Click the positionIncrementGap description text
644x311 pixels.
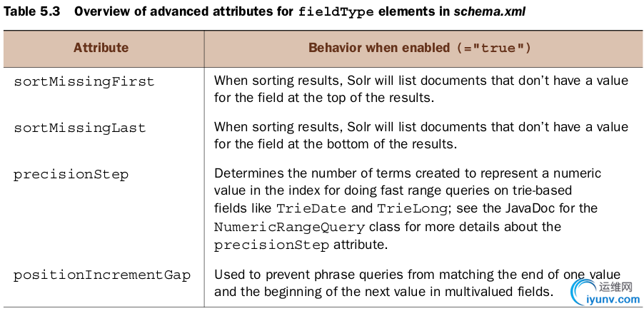417,282
